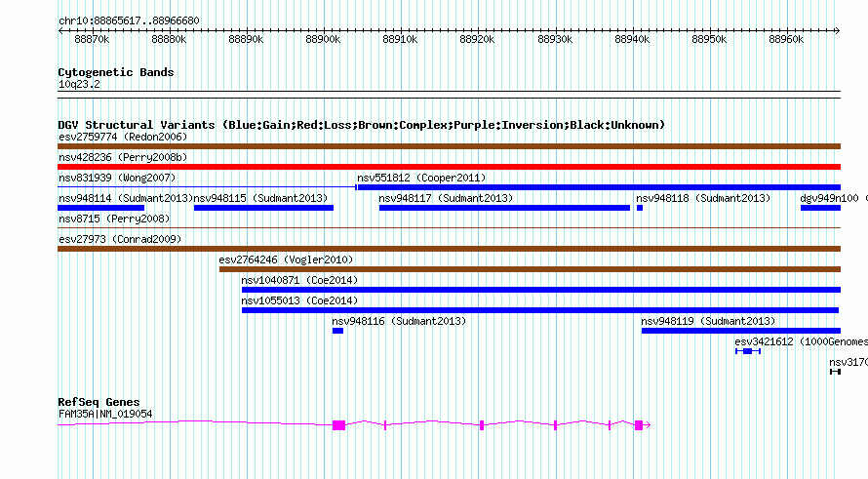The height and width of the screenshot is (479, 868).
Task: Click the RefSeq Genes track title
Action: pos(99,402)
